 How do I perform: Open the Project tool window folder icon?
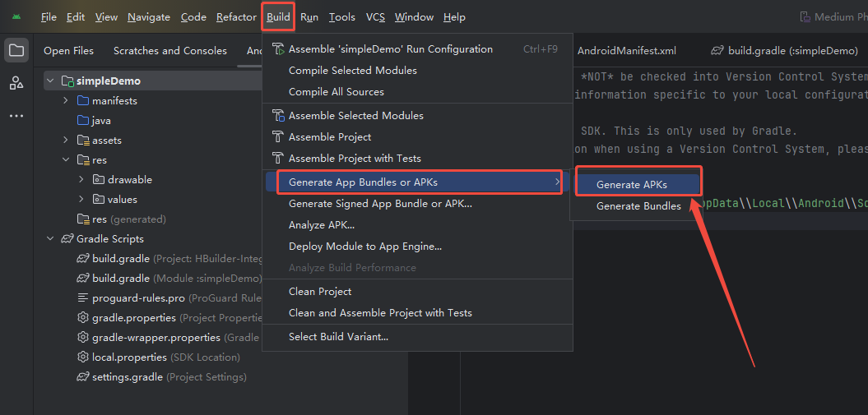(x=16, y=50)
